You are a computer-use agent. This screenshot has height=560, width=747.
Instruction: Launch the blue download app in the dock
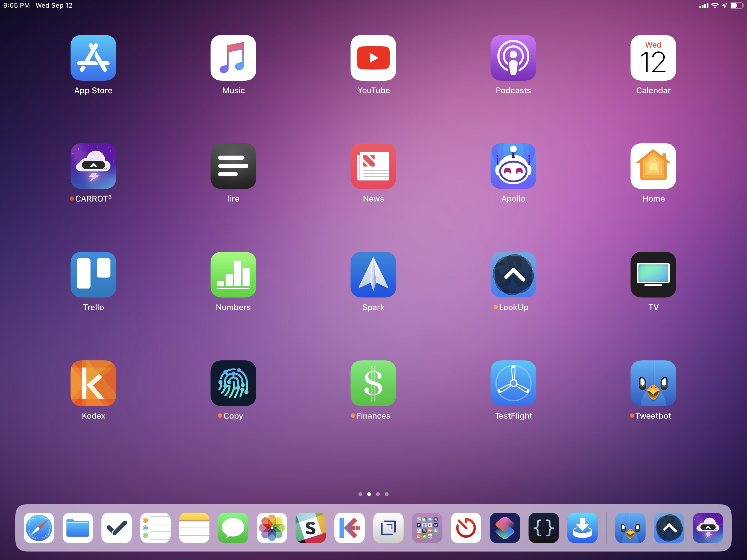[583, 528]
